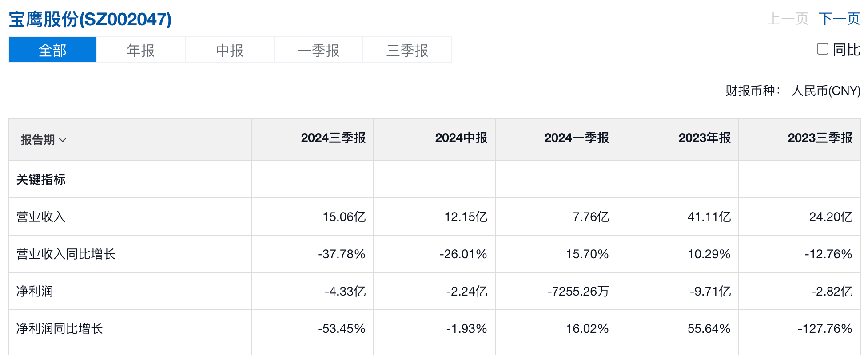Select the 营业收入同比增长 row label

[66, 254]
